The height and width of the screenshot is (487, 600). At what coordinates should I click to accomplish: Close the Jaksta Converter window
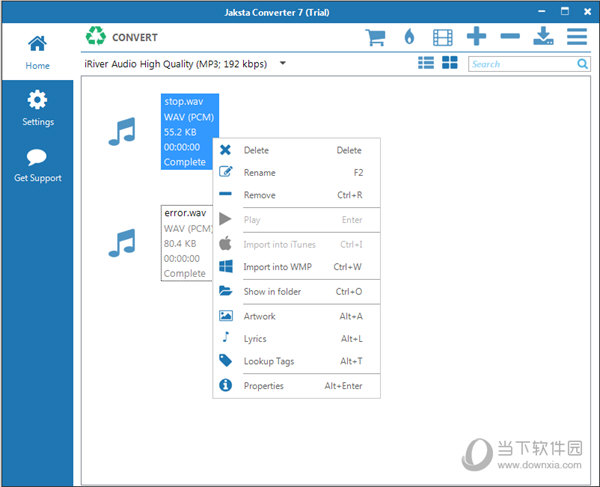tap(587, 12)
